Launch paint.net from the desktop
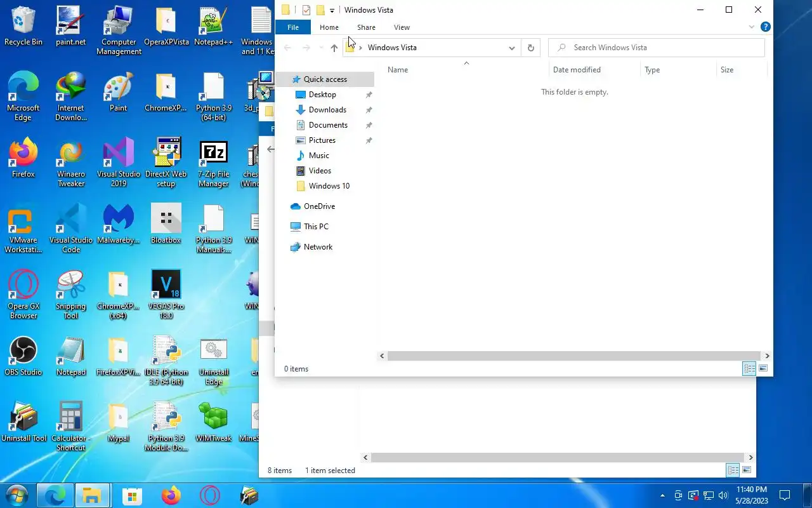 click(x=70, y=27)
